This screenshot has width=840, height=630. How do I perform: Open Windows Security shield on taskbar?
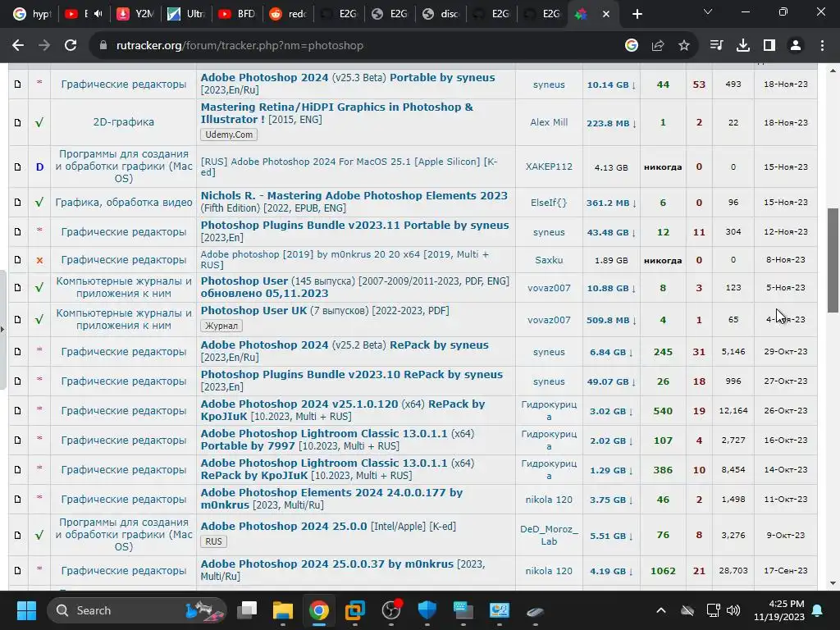pos(427,610)
